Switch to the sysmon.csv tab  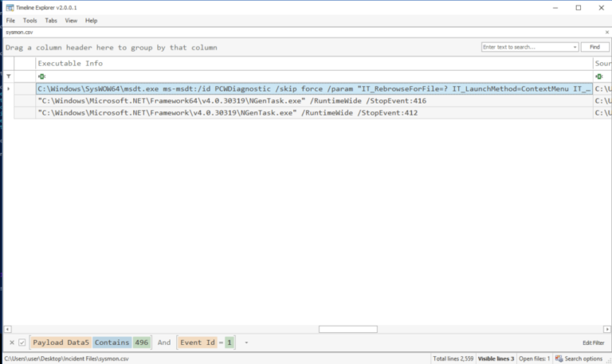(x=18, y=33)
